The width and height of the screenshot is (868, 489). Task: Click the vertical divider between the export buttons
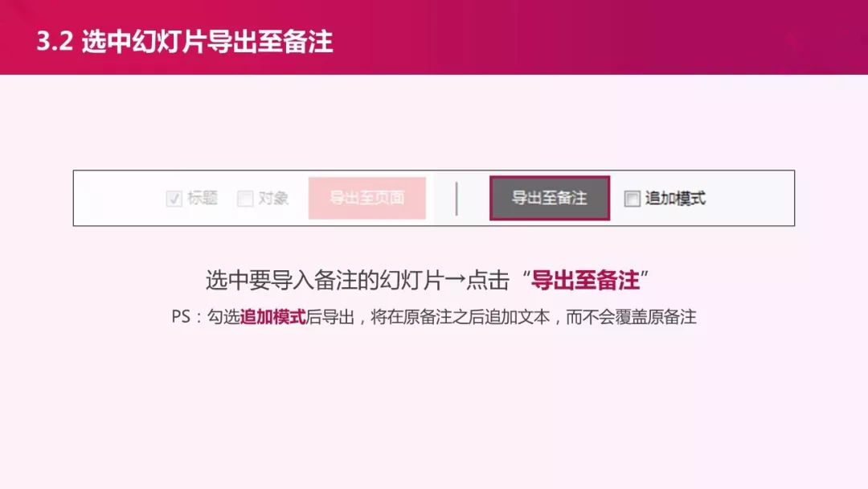click(457, 199)
